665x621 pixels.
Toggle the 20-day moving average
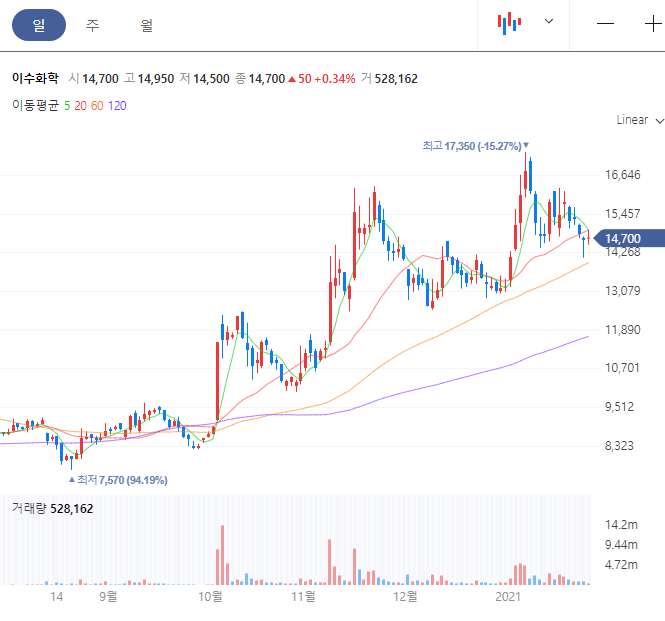[x=80, y=106]
